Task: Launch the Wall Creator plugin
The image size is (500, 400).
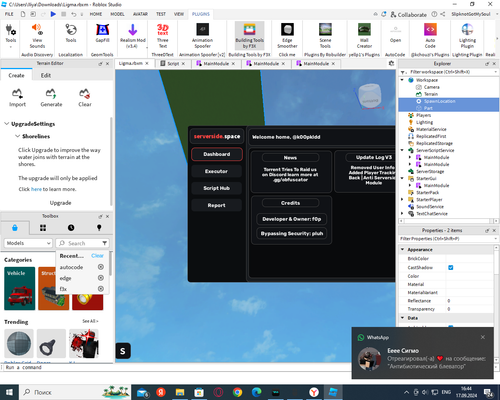Action: tap(364, 36)
